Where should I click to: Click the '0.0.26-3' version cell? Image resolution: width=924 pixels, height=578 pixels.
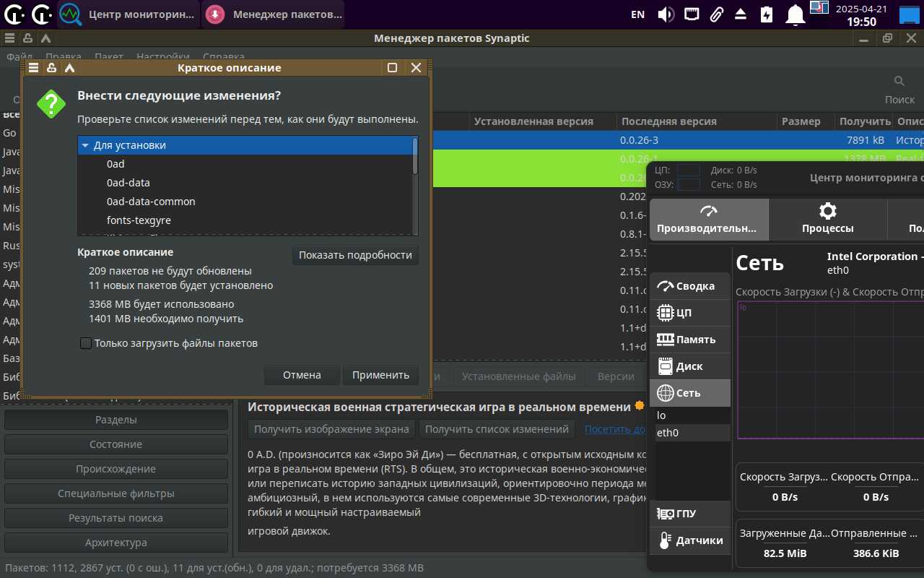639,140
